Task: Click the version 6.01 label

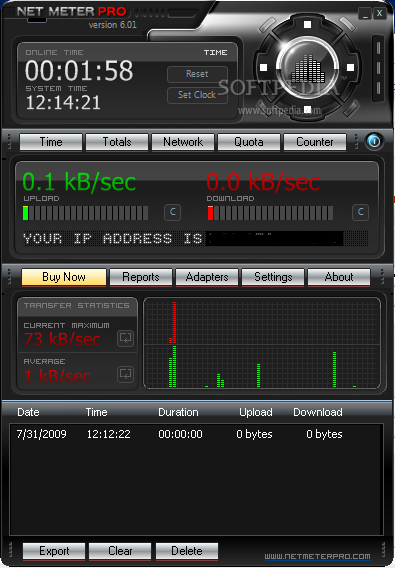Action: pos(113,25)
